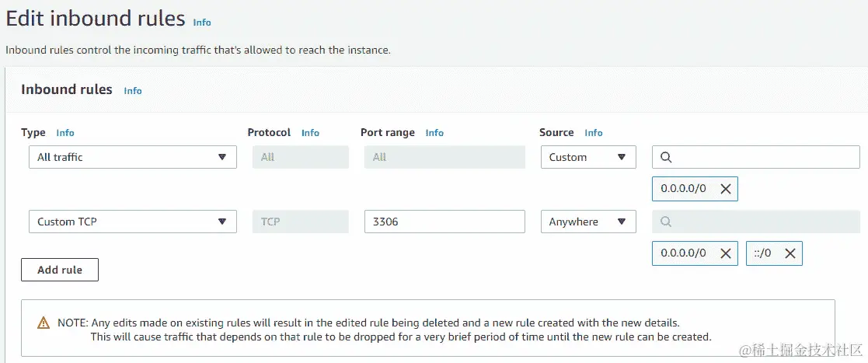
Task: Open Info link next to Type
Action: [x=65, y=133]
